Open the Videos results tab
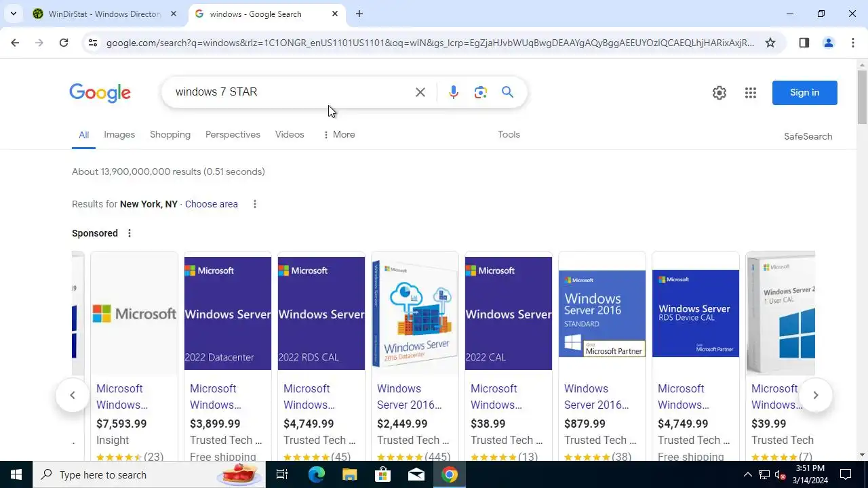 pyautogui.click(x=290, y=134)
